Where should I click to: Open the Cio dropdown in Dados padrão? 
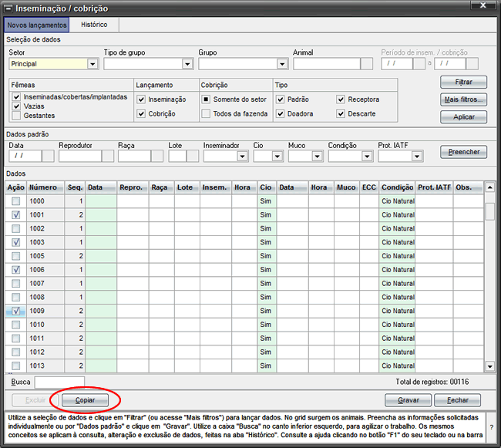click(277, 157)
